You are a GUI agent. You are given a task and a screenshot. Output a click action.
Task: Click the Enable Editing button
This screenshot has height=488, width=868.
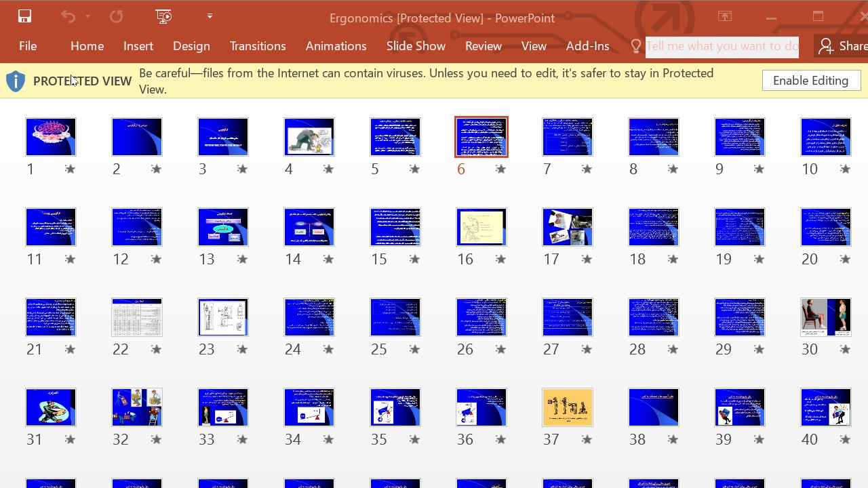(x=811, y=81)
